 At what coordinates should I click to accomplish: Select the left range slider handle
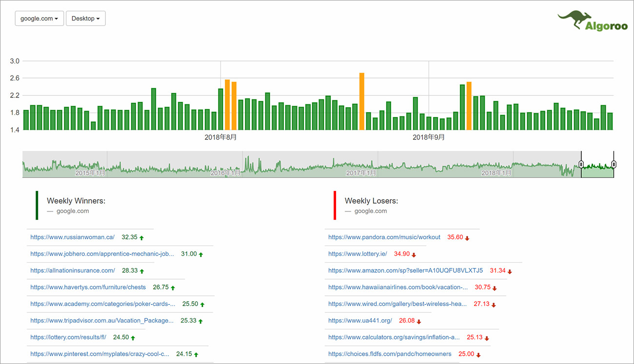pos(581,164)
